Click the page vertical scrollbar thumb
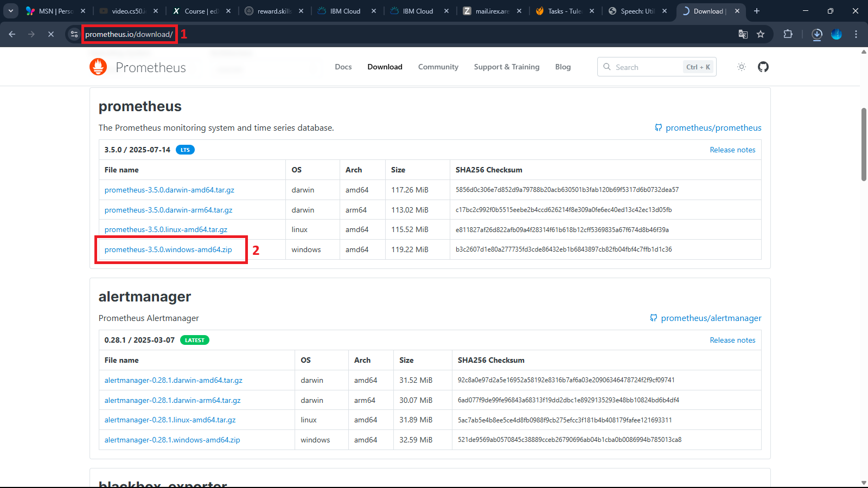Image resolution: width=868 pixels, height=488 pixels. (864, 144)
